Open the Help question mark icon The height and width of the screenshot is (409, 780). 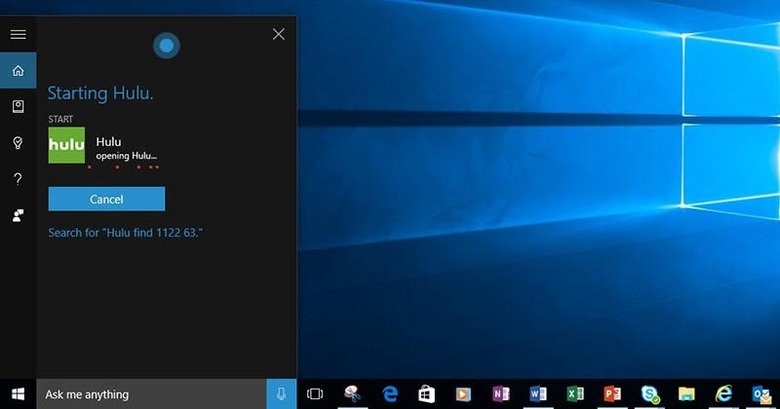[x=18, y=179]
